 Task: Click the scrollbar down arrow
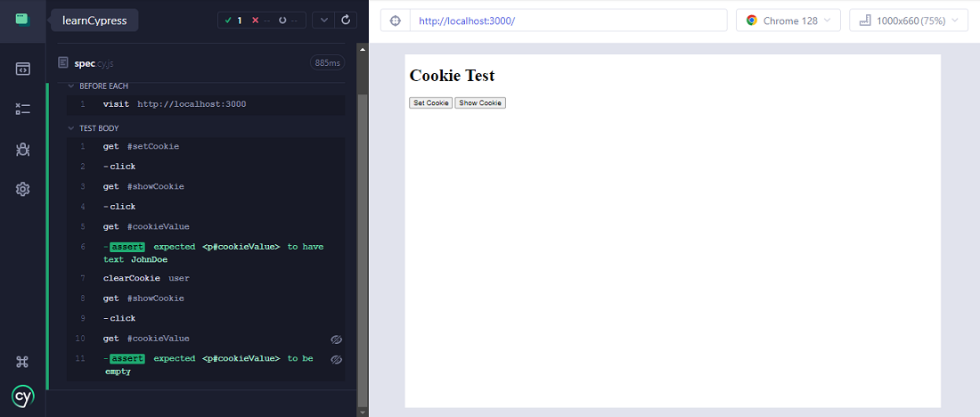coord(363,412)
